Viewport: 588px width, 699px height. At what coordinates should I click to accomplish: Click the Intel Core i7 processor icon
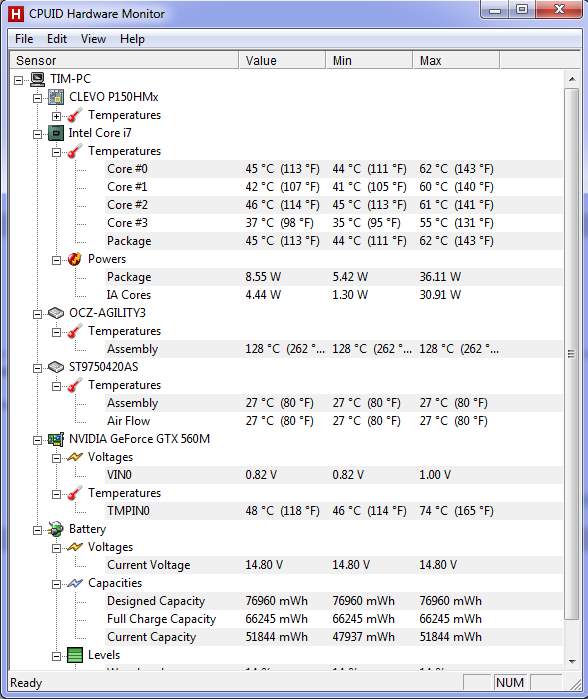click(56, 133)
